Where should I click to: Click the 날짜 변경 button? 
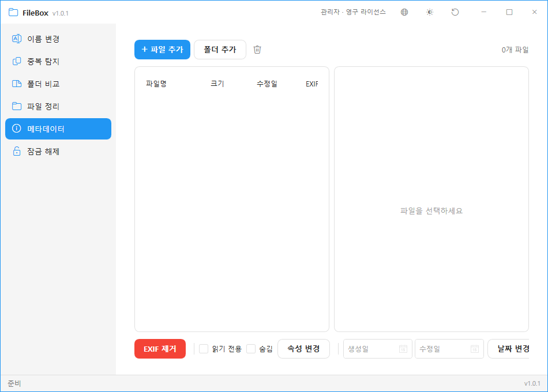[509, 349]
